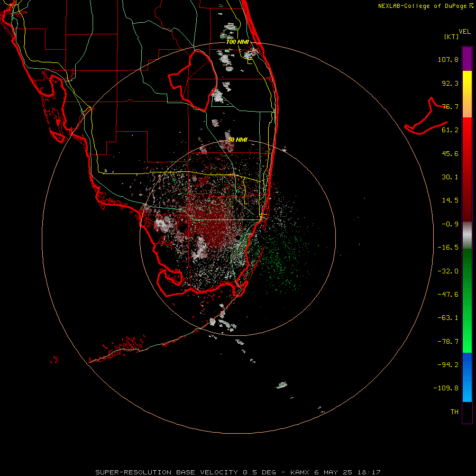This screenshot has height=476, width=476.
Task: Click the Super-Resolution Base Velocity caption
Action: click(238, 472)
